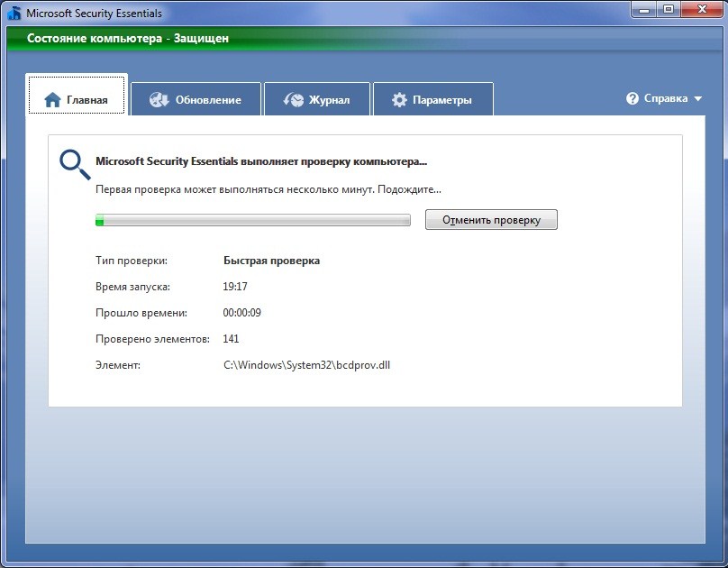Click the scanned items count 141

coord(231,339)
